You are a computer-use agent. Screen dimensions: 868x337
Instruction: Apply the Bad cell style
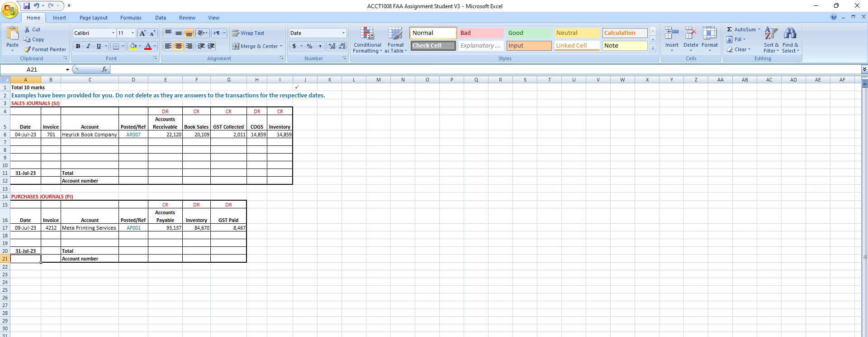pos(481,33)
